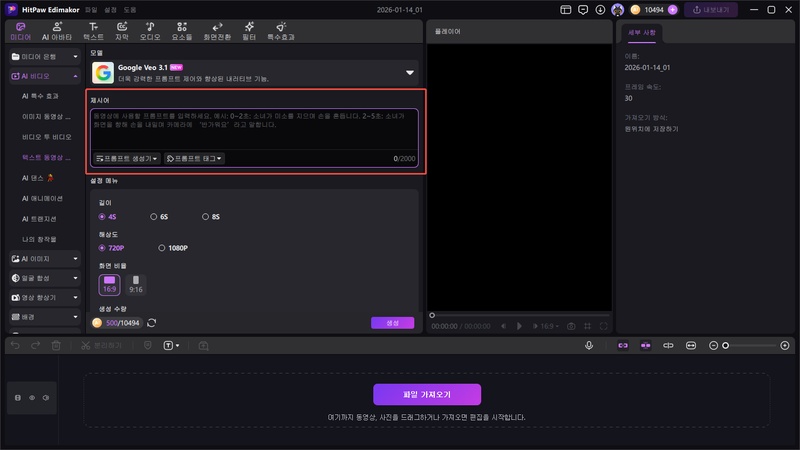Click the undo arrow in timeline toolbar

[x=15, y=345]
